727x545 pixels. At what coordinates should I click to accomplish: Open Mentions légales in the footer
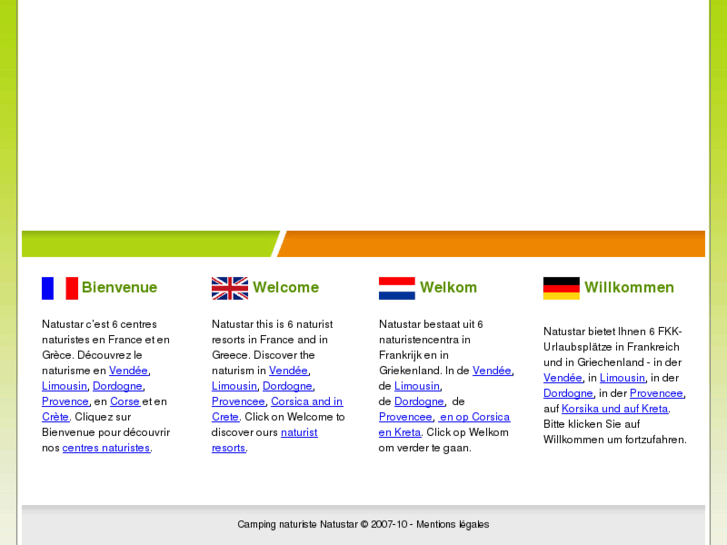(453, 525)
